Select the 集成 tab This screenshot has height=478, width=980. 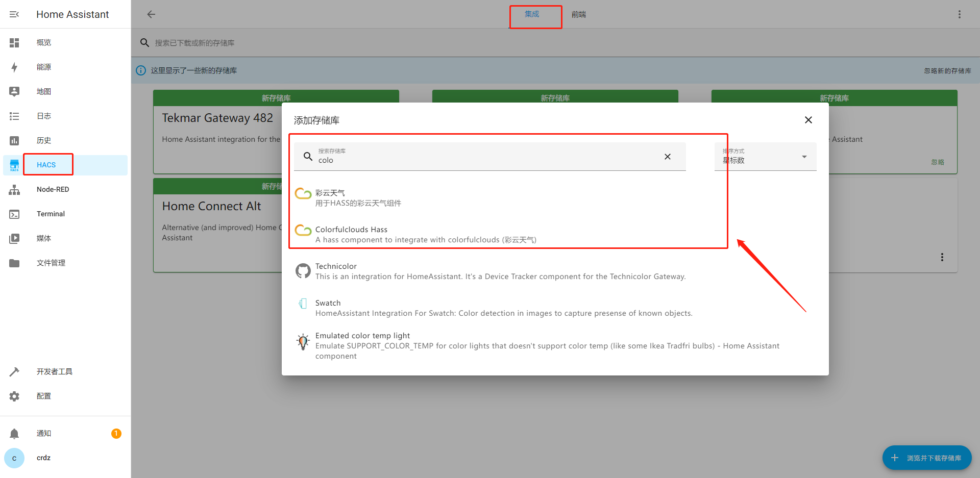point(532,14)
